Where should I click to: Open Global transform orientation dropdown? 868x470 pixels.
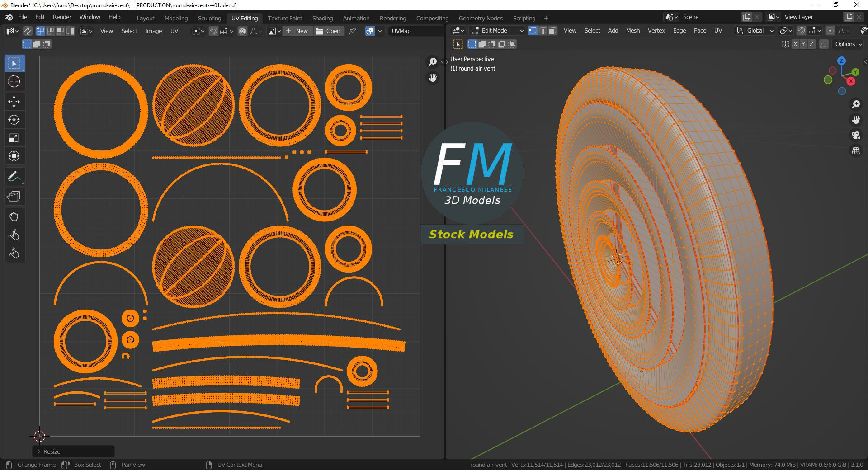coord(755,31)
